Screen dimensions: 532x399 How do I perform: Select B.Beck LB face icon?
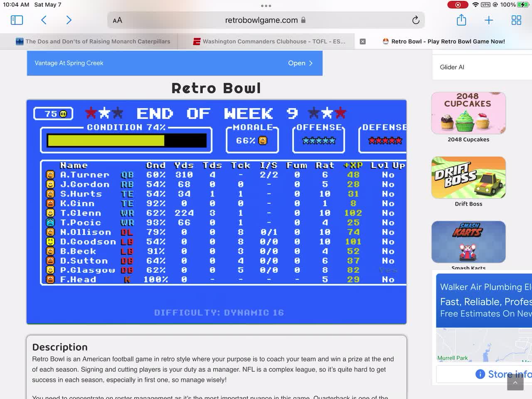coord(50,251)
